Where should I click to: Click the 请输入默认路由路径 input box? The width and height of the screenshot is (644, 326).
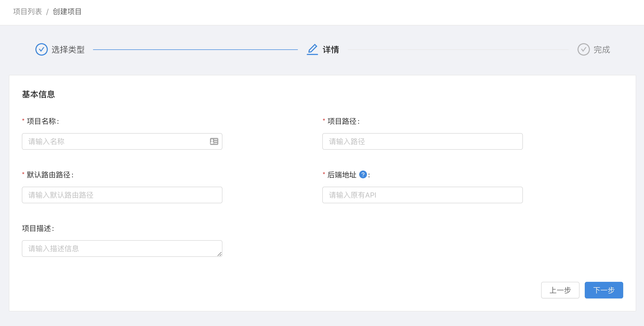122,195
